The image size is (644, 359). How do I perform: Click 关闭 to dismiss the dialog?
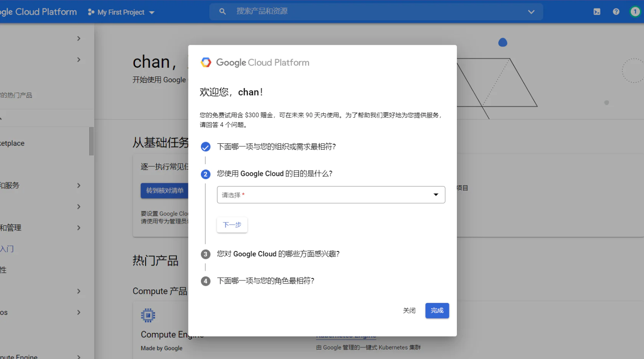(409, 311)
